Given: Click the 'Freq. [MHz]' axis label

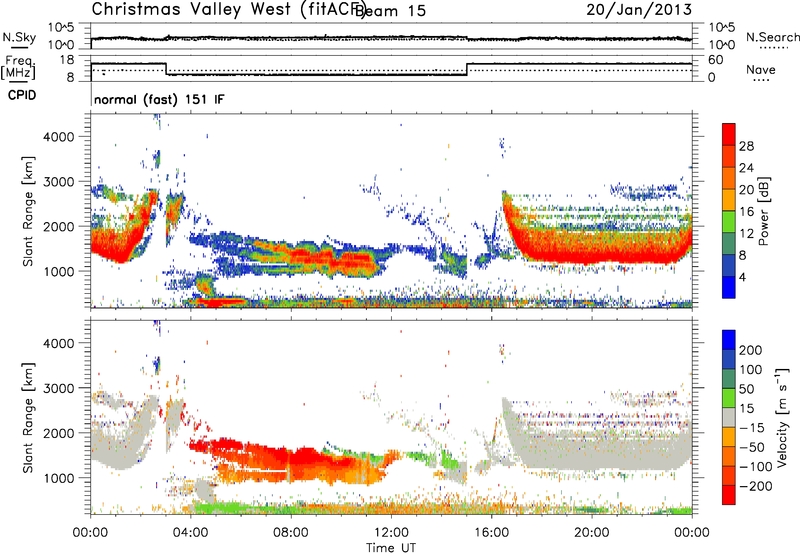Looking at the screenshot, I should [18, 68].
